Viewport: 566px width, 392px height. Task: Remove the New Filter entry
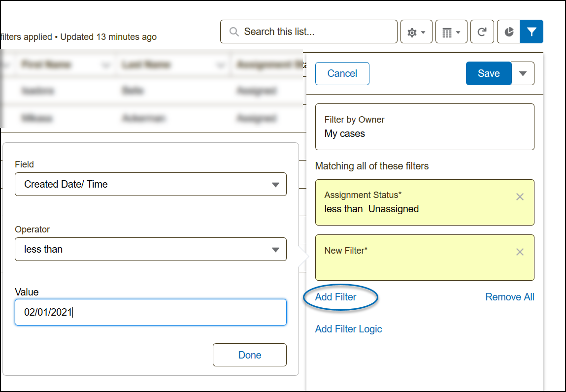[519, 252]
